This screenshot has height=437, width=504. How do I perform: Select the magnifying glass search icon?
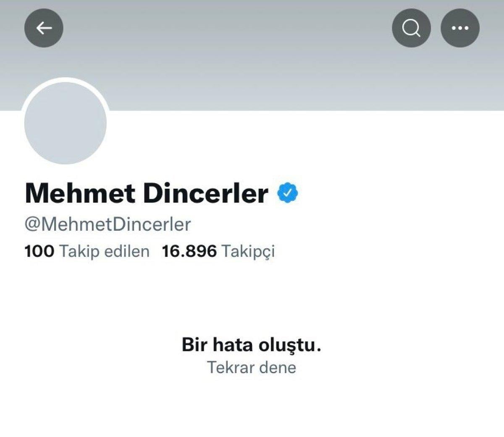click(411, 28)
